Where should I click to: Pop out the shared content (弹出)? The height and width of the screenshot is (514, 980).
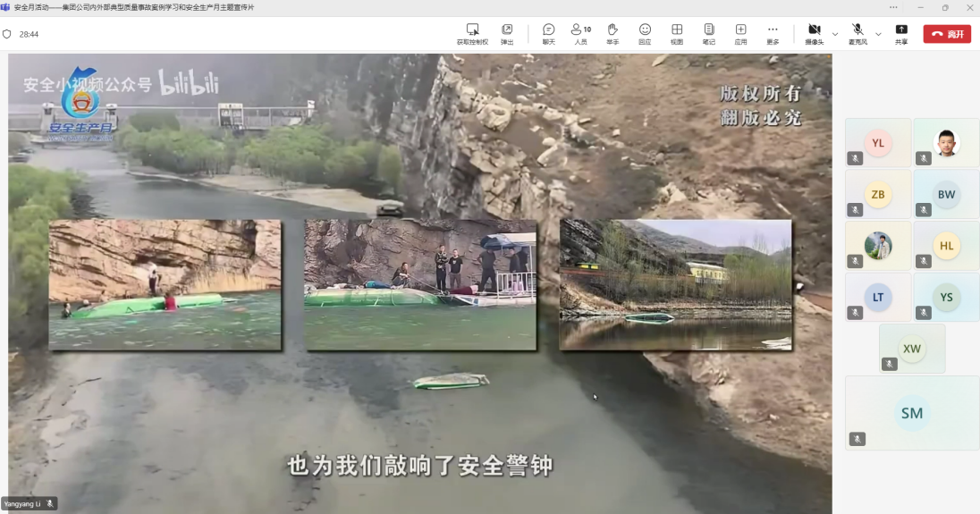507,30
